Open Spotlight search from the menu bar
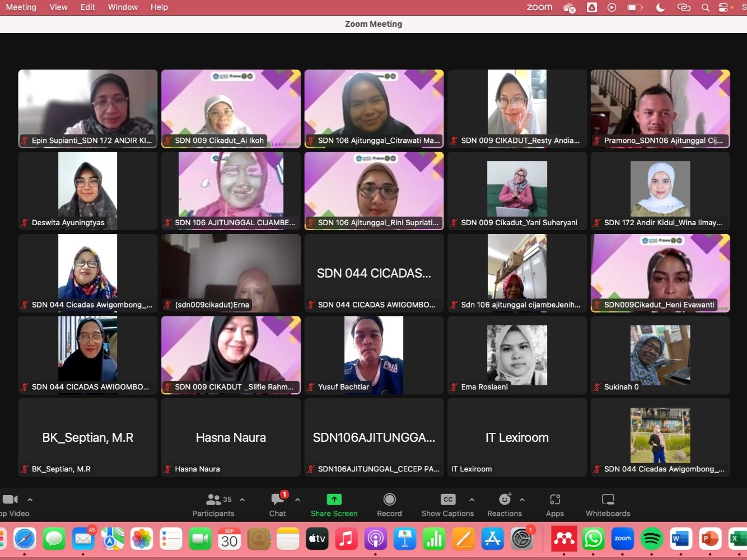Viewport: 747px width, 560px height. point(705,7)
